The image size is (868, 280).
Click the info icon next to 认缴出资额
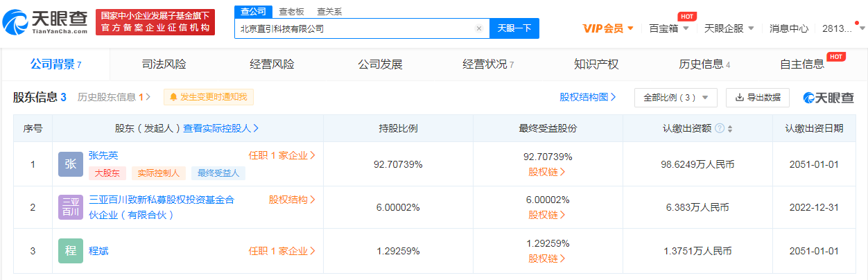coord(719,129)
